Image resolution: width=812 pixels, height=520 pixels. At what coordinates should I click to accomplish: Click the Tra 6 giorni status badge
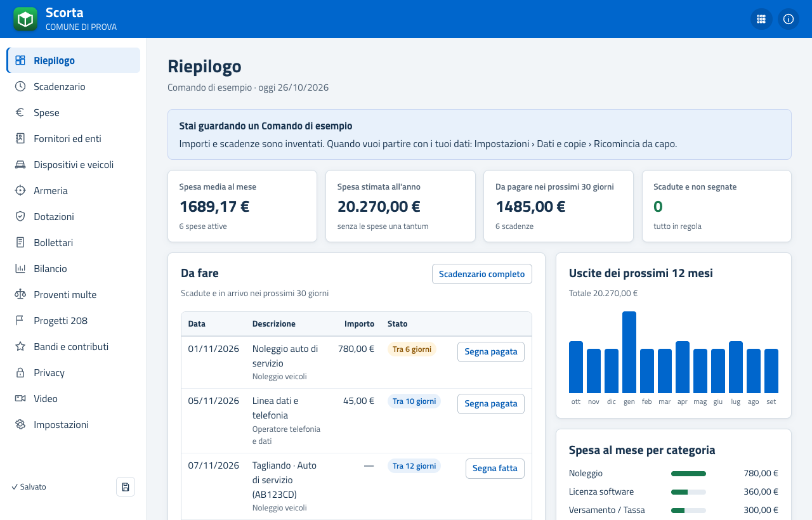click(x=412, y=349)
